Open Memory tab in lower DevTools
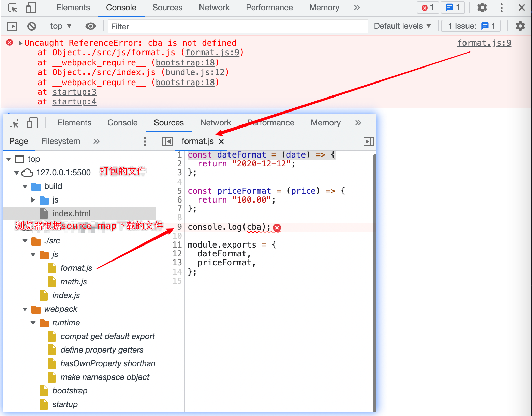This screenshot has height=416, width=532. click(x=326, y=123)
